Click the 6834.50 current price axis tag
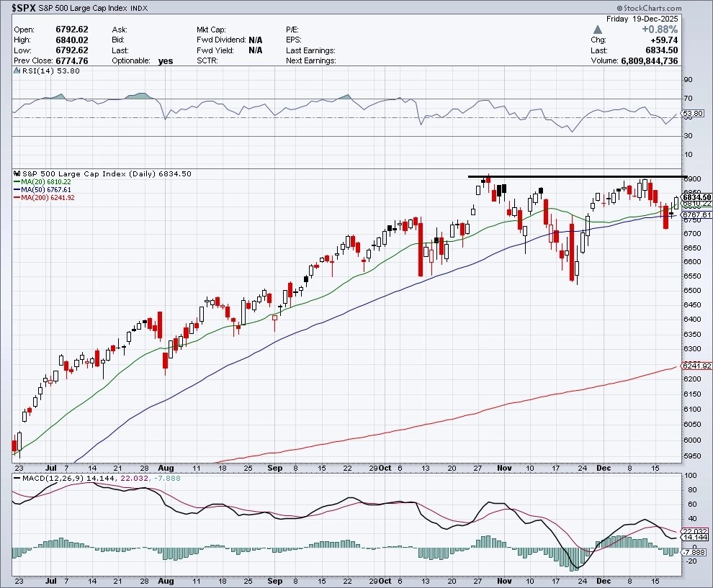 coord(696,196)
